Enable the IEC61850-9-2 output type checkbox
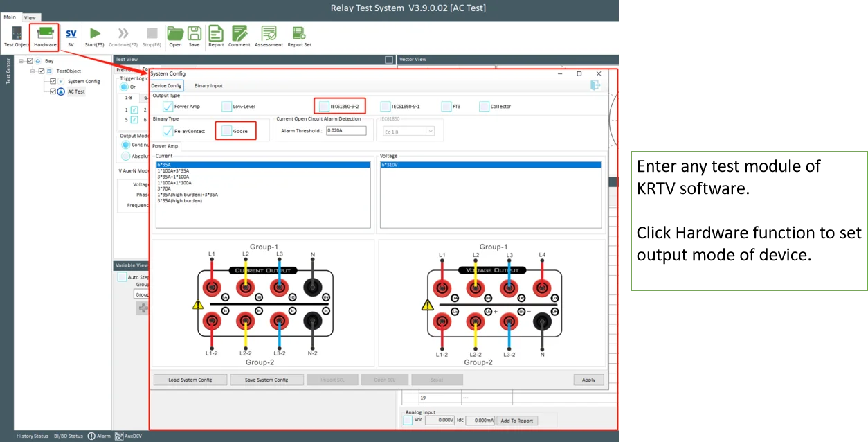The width and height of the screenshot is (868, 442). point(324,106)
